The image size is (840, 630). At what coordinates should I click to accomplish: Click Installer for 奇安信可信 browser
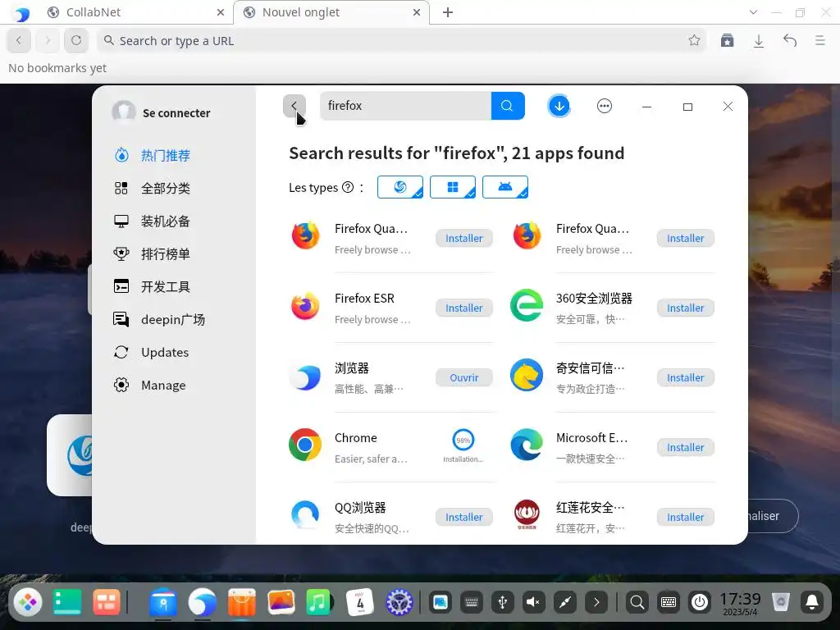click(685, 377)
